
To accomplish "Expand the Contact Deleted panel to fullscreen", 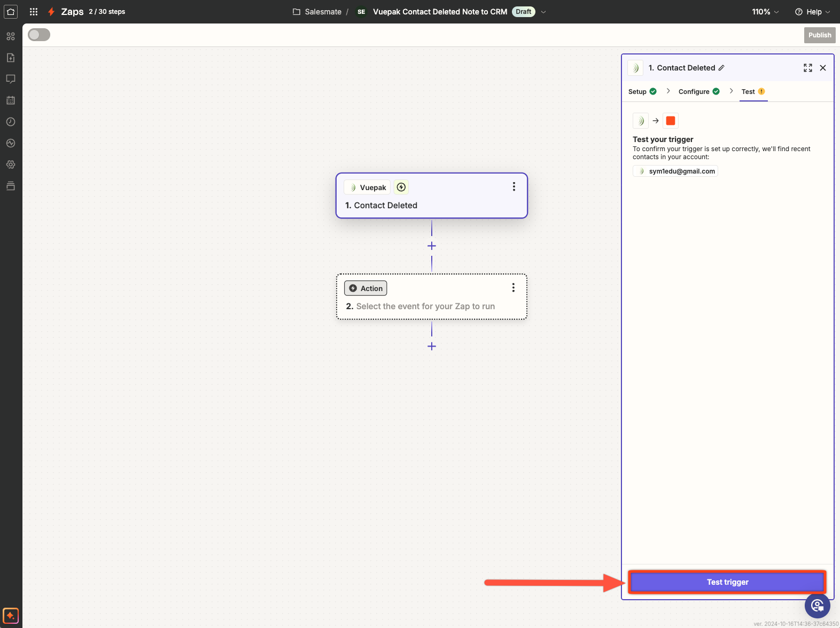I will [x=807, y=68].
